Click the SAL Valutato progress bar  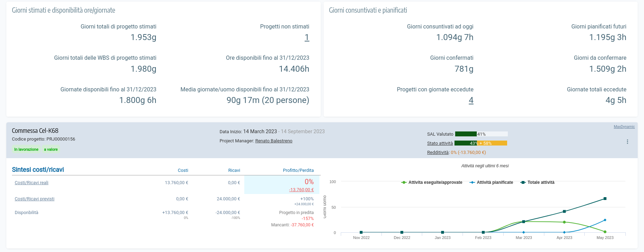[481, 134]
